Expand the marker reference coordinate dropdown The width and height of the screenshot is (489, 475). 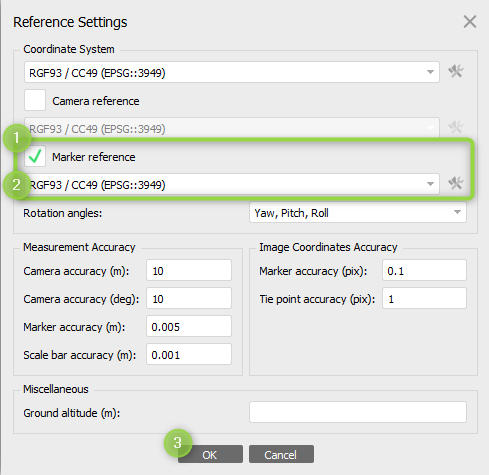click(232, 184)
